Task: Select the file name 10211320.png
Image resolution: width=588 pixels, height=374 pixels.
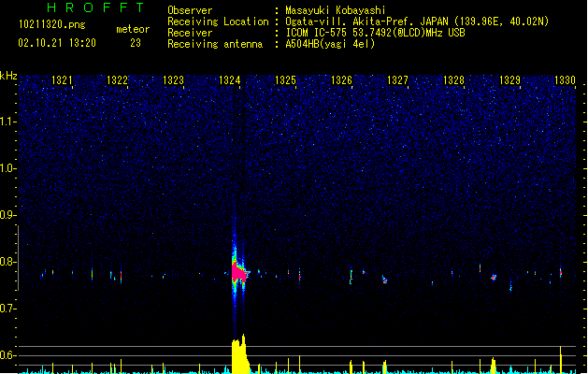Action: (x=51, y=25)
